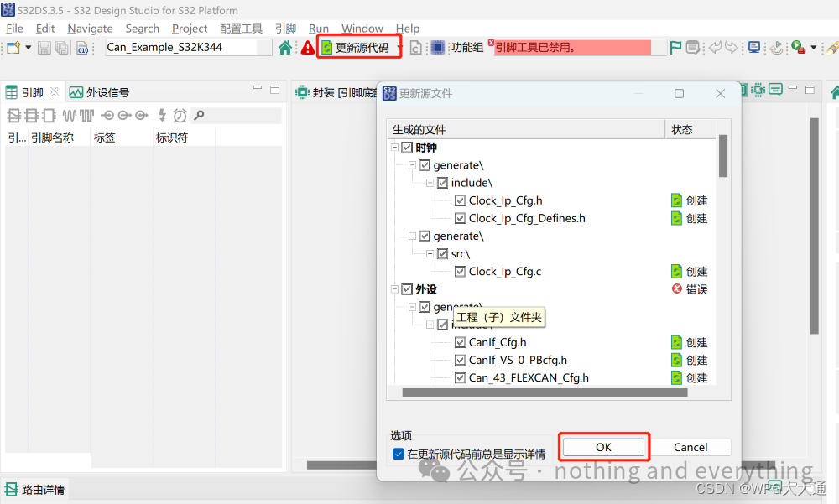Uncheck the CanIf_VS_0_PBcfg.h checkbox

(x=460, y=360)
